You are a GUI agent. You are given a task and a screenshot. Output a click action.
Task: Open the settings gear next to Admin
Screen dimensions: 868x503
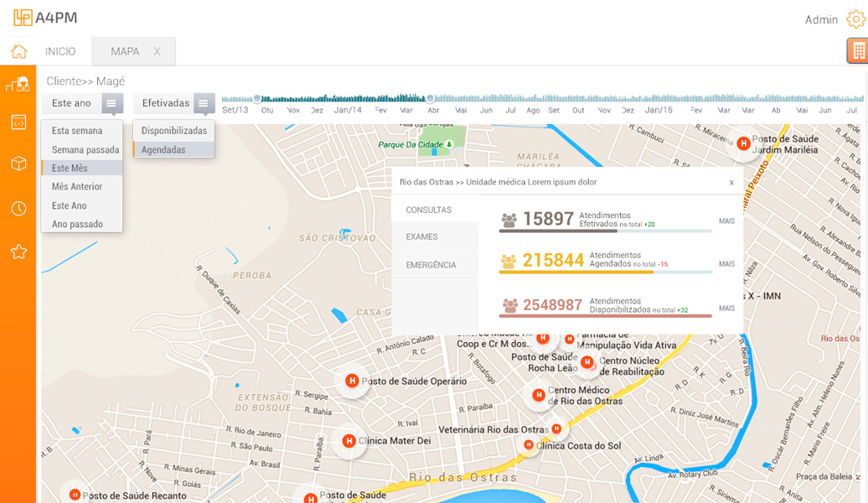855,19
